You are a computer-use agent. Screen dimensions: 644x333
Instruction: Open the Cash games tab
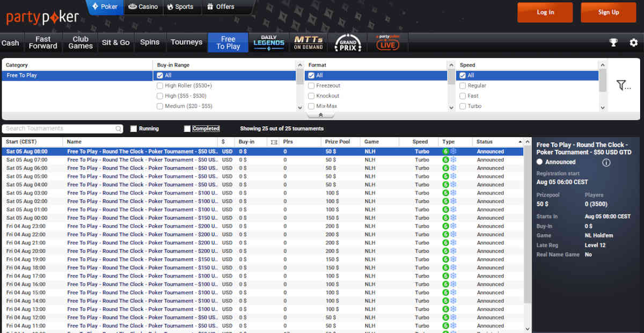pyautogui.click(x=10, y=42)
